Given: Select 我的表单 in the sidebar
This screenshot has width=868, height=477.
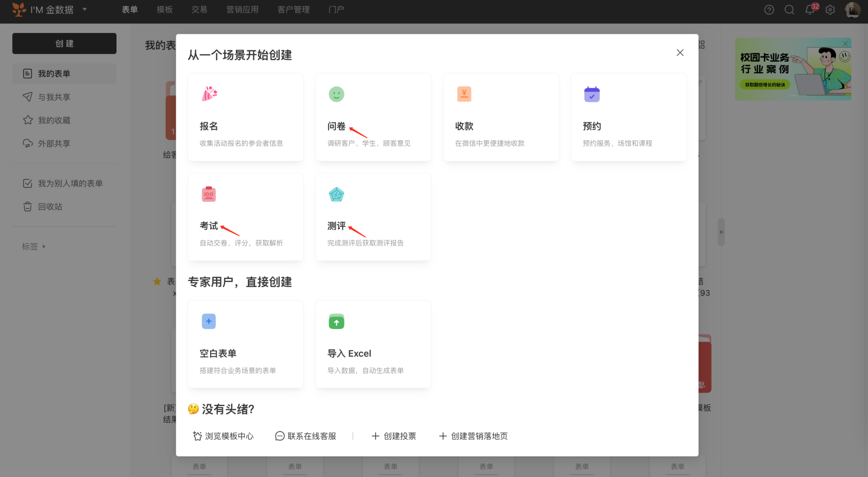Looking at the screenshot, I should (x=64, y=73).
